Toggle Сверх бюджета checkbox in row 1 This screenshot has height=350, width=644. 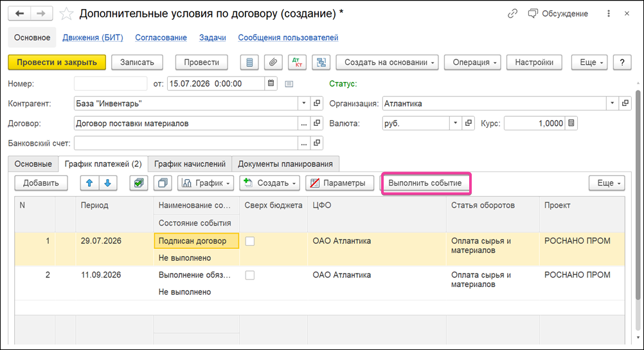250,241
